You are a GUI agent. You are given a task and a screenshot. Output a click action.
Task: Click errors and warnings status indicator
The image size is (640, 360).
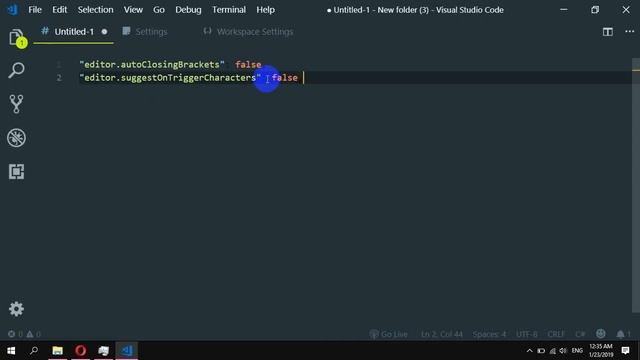click(24, 334)
